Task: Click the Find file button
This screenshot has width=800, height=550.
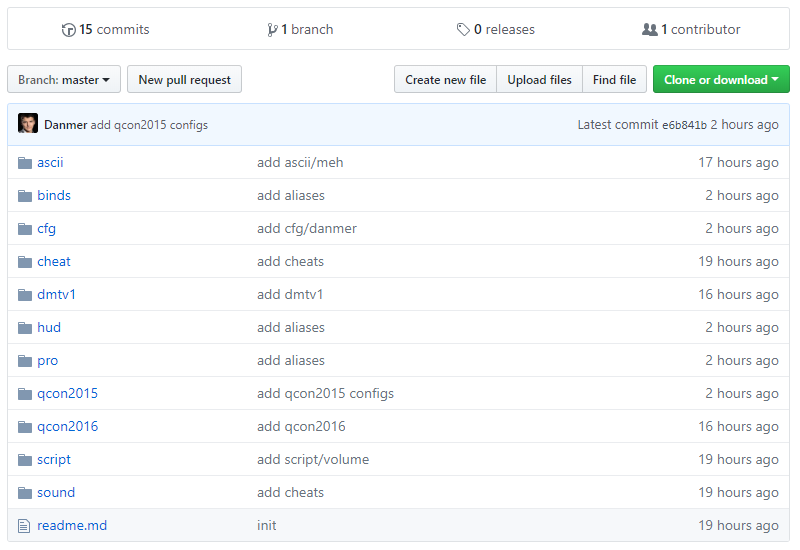Action: pyautogui.click(x=614, y=80)
